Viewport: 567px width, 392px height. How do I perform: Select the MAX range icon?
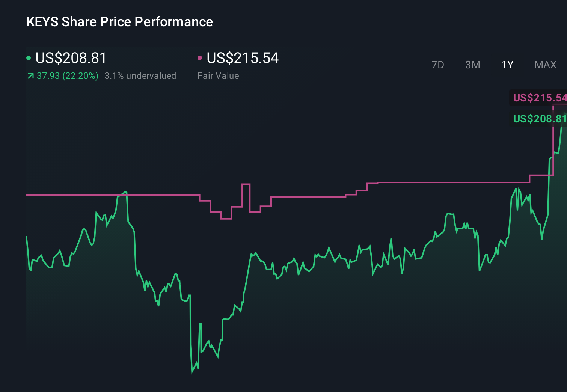tap(545, 65)
